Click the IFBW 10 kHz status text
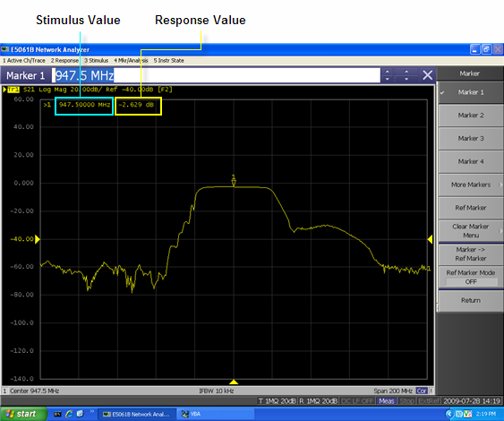Image resolution: width=504 pixels, height=421 pixels. [x=217, y=391]
